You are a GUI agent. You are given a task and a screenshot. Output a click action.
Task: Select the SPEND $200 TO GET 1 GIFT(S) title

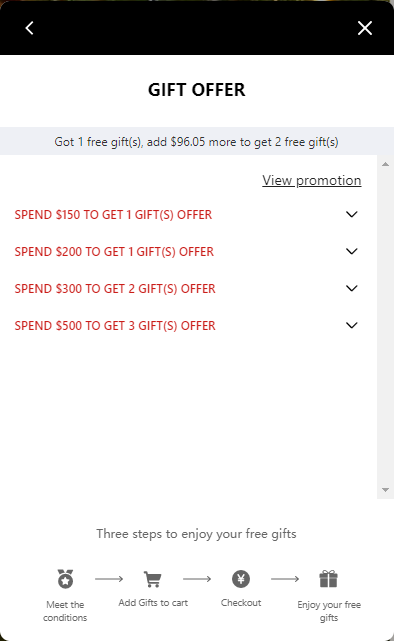point(114,251)
